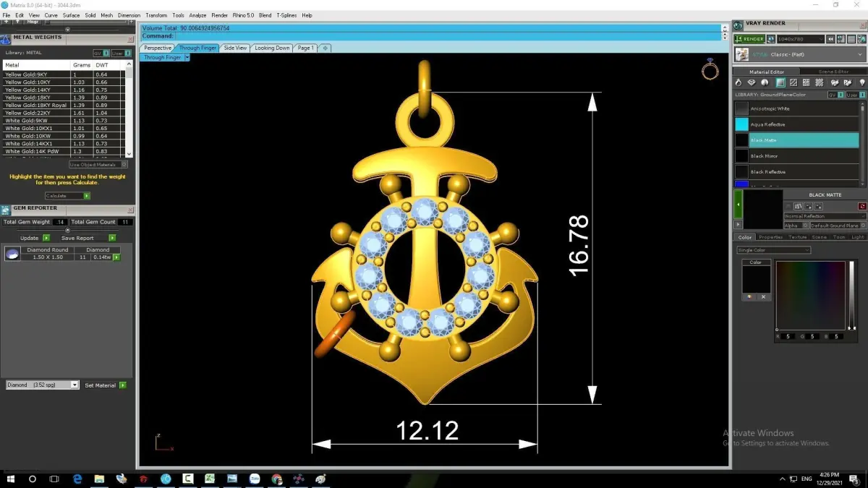The height and width of the screenshot is (488, 868).
Task: Click the green arrow beside 0.14tw
Action: (116, 257)
